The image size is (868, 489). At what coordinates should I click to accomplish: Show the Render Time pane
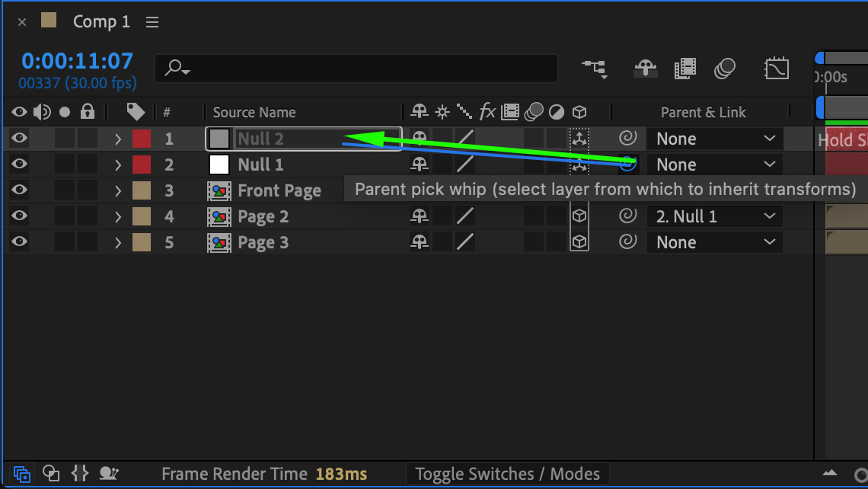[109, 474]
